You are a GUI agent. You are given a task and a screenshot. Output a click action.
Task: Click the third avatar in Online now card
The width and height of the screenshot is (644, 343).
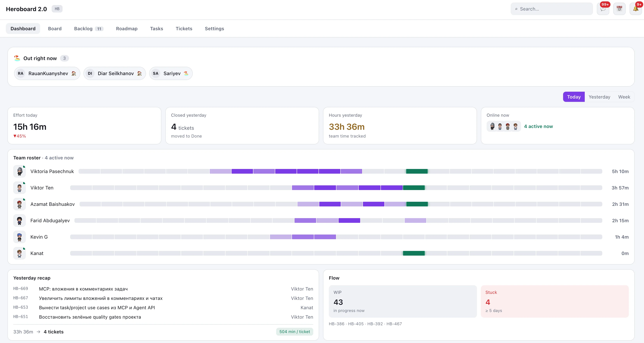coord(508,126)
